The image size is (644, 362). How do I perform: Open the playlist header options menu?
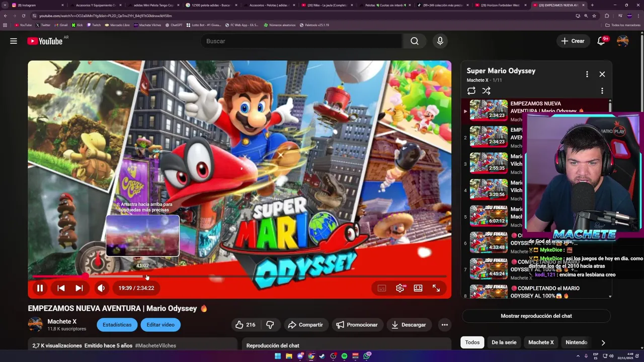pos(587,74)
